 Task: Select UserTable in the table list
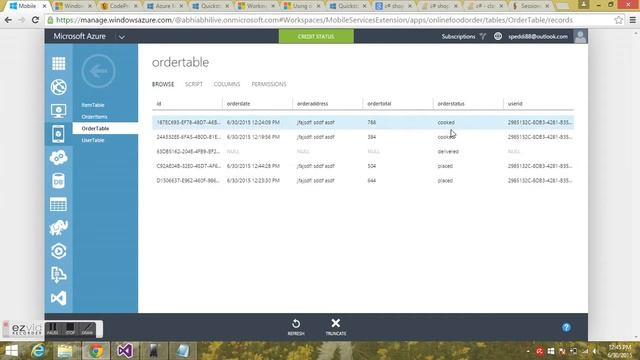pos(93,140)
